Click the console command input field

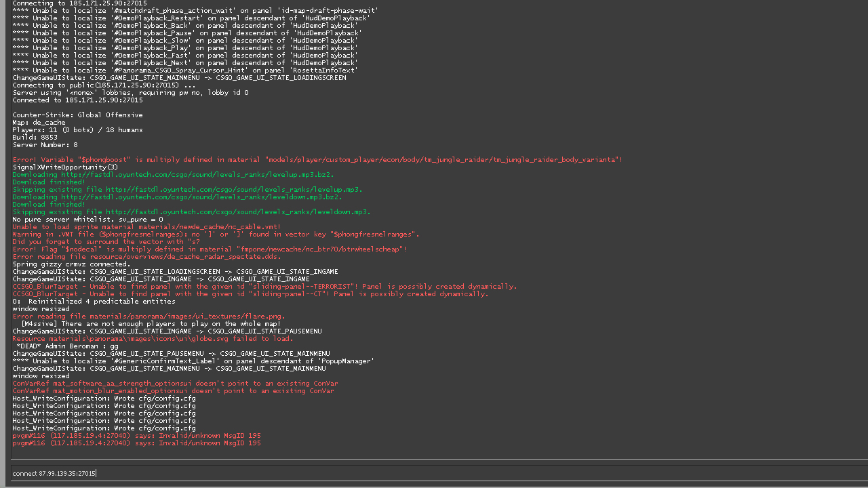click(434, 473)
